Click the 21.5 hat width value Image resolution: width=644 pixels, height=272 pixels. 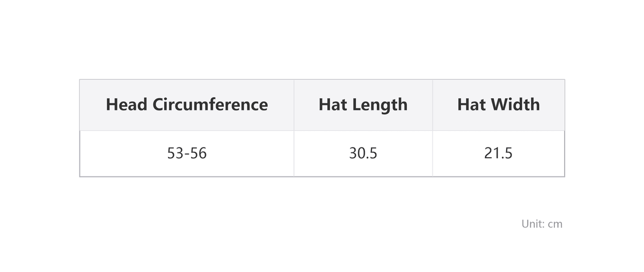499,153
